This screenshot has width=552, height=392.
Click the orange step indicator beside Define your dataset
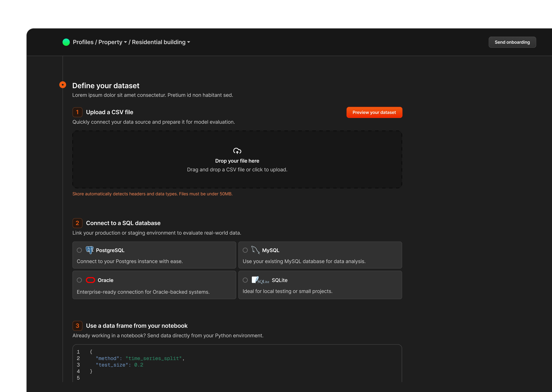[63, 85]
